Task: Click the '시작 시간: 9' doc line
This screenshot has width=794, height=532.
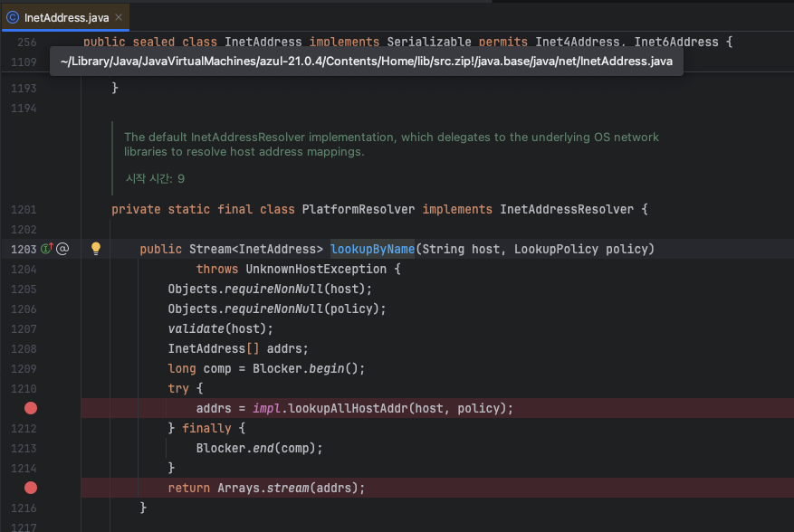Action: (155, 178)
